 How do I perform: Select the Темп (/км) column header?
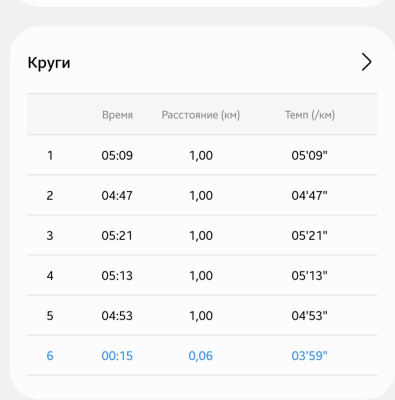click(x=310, y=115)
